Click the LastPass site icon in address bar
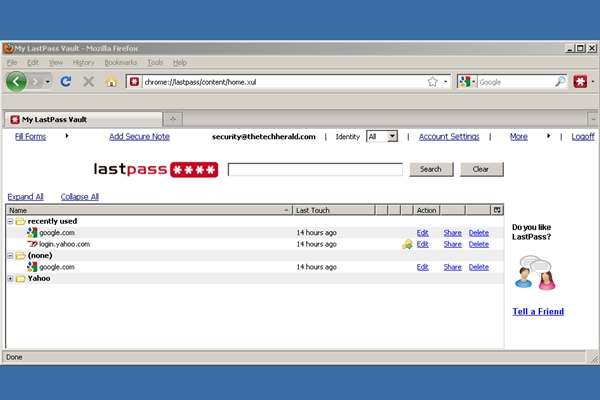This screenshot has height=400, width=600. click(134, 82)
